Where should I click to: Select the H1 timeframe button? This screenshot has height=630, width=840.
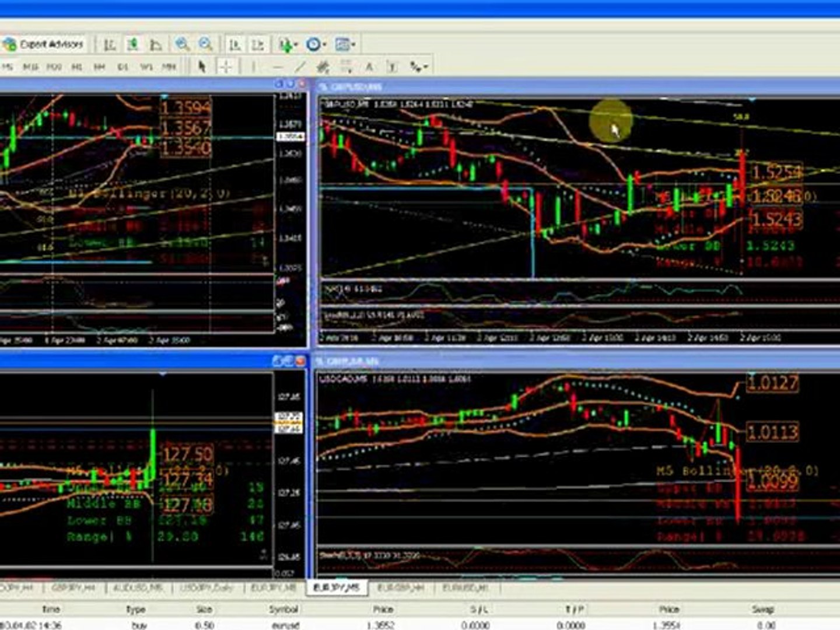pos(76,67)
